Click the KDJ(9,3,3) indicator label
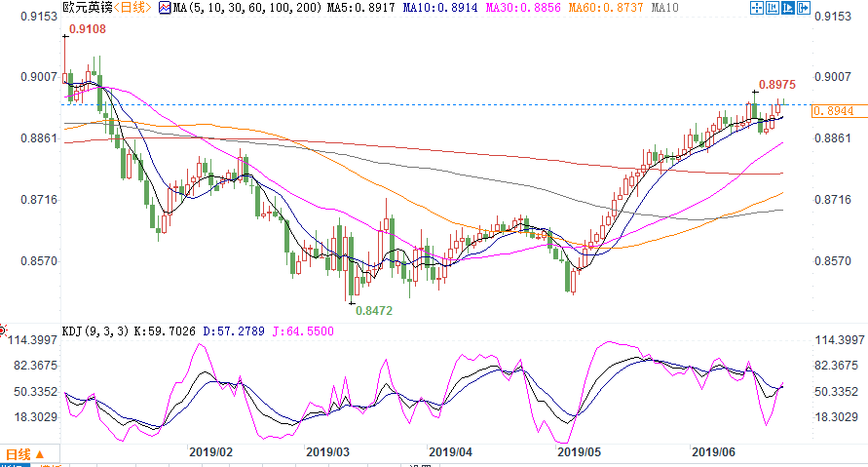Screen dimensions: 868x467 [x=95, y=331]
